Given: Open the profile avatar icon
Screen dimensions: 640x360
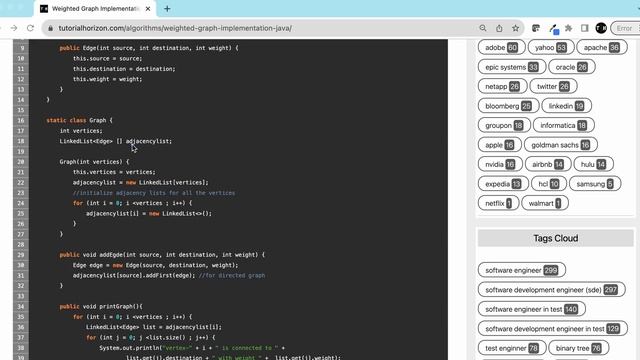Looking at the screenshot, I should pos(601,28).
